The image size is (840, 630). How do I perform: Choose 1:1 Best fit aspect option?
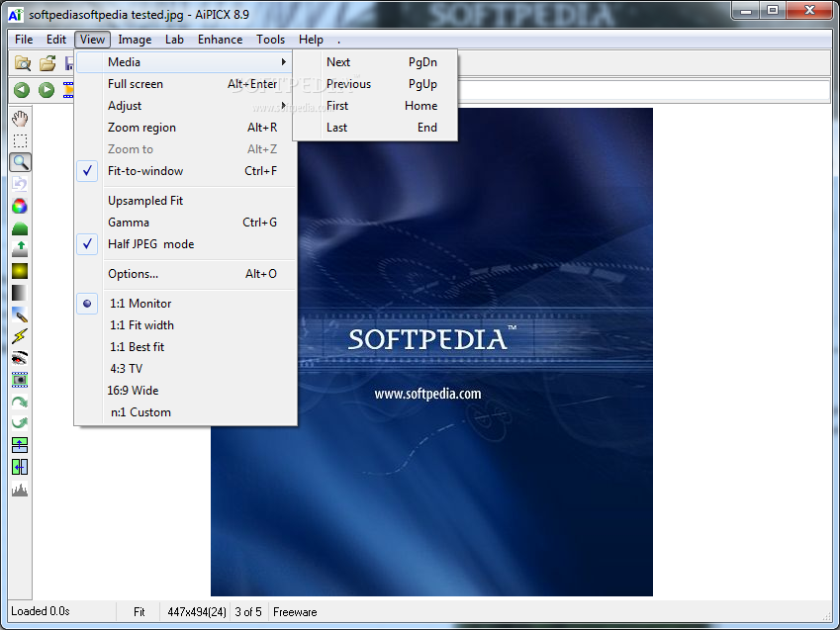click(186, 347)
